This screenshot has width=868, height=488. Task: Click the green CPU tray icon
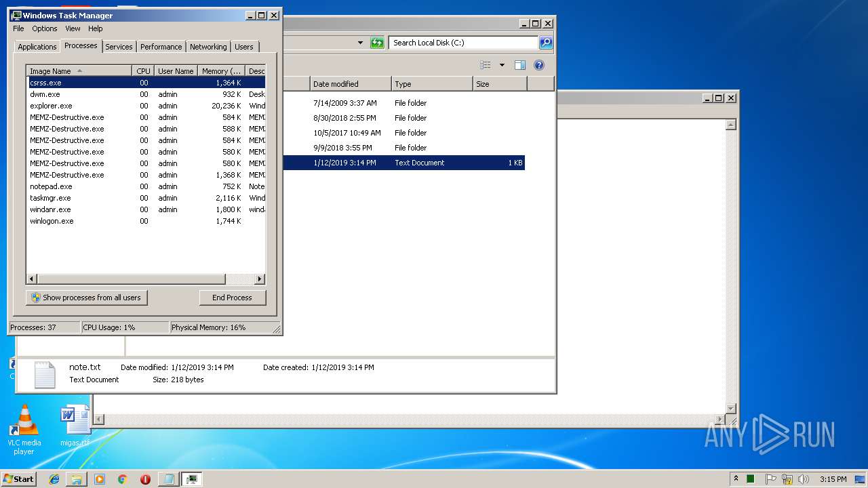[x=751, y=479]
